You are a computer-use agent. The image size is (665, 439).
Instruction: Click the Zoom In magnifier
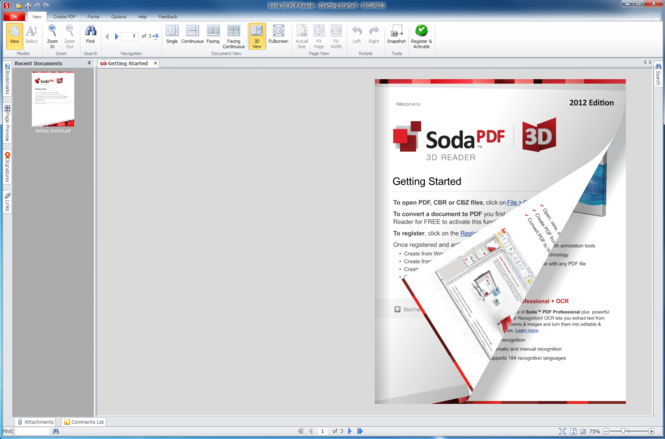coord(52,36)
